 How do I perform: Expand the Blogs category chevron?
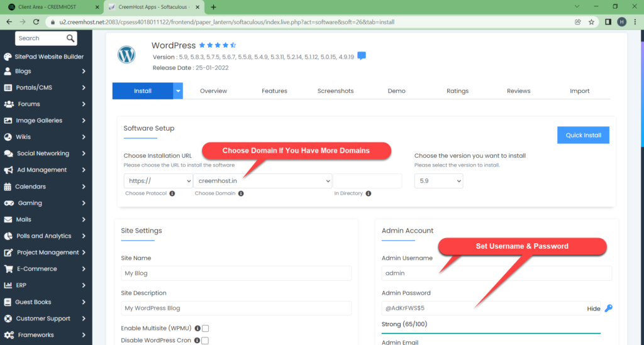point(84,71)
